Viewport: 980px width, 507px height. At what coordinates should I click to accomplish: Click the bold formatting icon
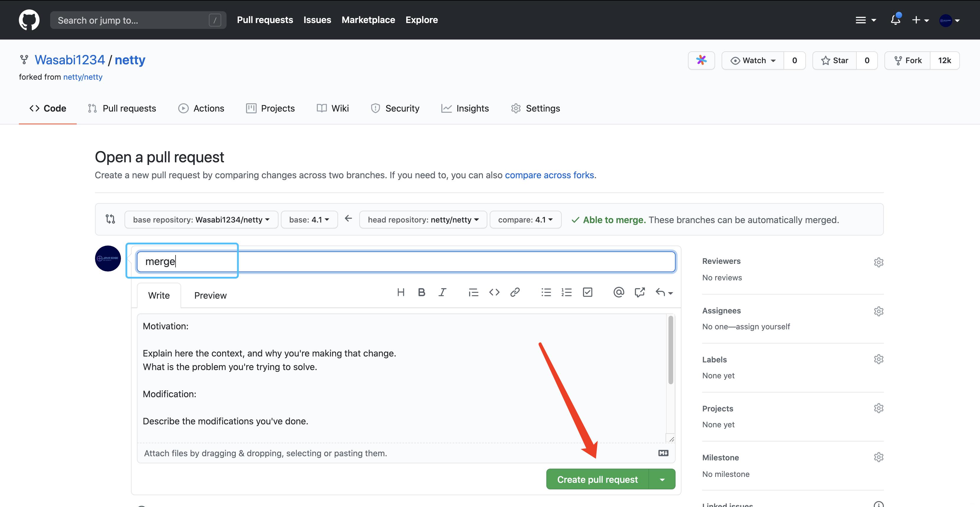pyautogui.click(x=421, y=292)
